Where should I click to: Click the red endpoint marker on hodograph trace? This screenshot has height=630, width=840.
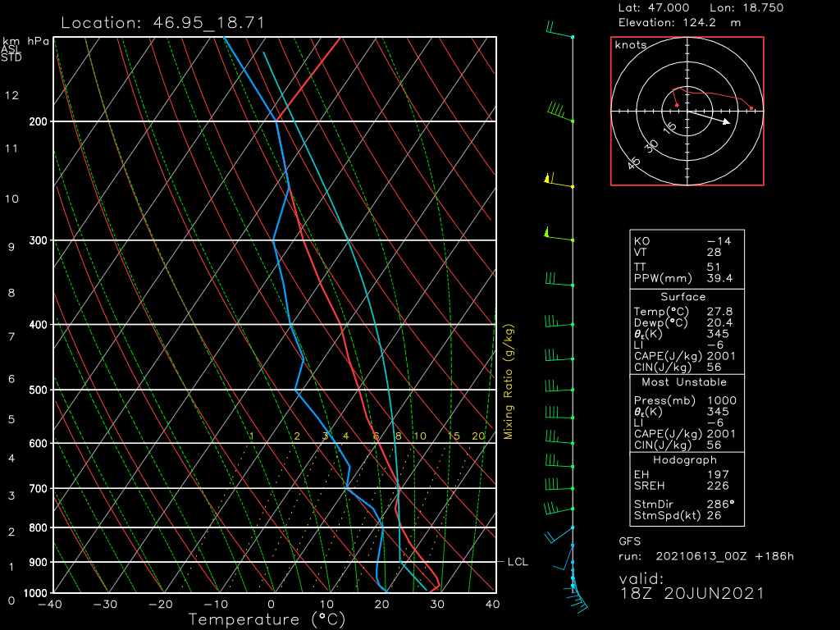751,108
